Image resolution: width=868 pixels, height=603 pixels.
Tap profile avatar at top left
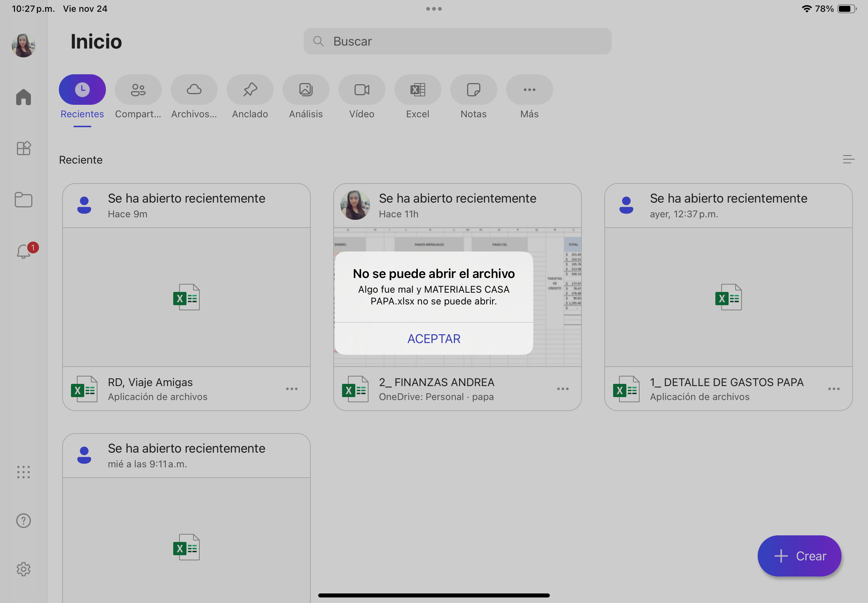tap(24, 45)
